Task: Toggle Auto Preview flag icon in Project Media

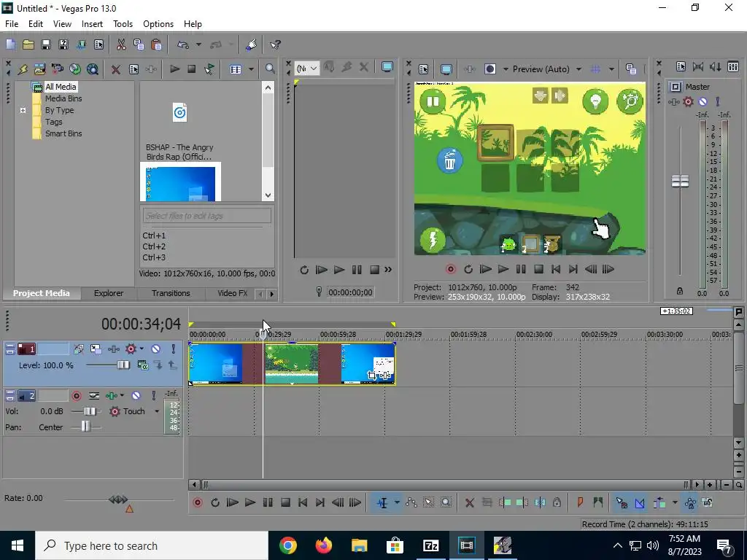Action: pyautogui.click(x=209, y=69)
